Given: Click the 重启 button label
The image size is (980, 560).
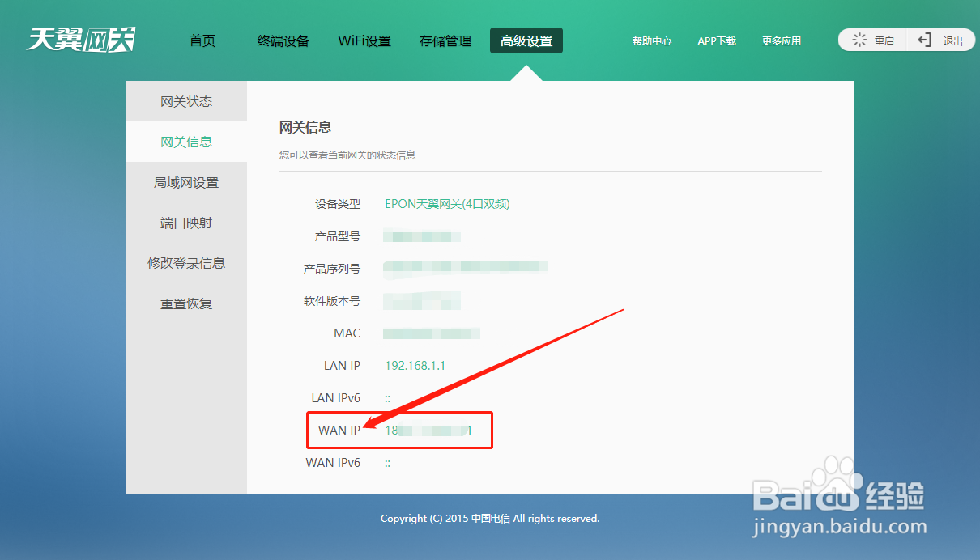Looking at the screenshot, I should pyautogui.click(x=884, y=40).
